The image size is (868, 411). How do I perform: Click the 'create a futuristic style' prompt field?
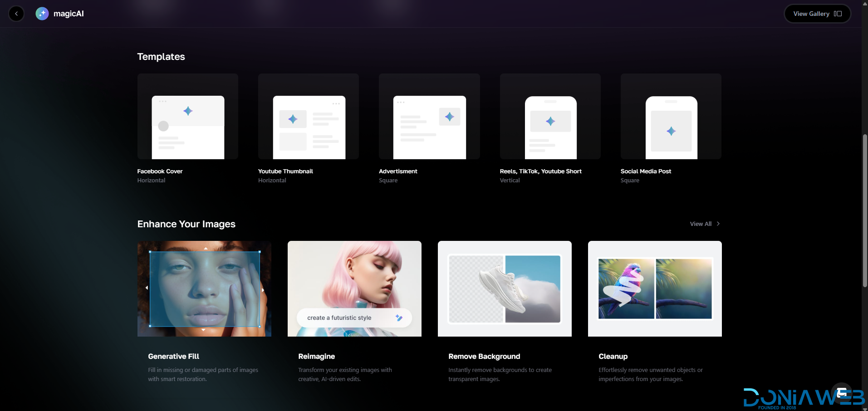coord(339,318)
